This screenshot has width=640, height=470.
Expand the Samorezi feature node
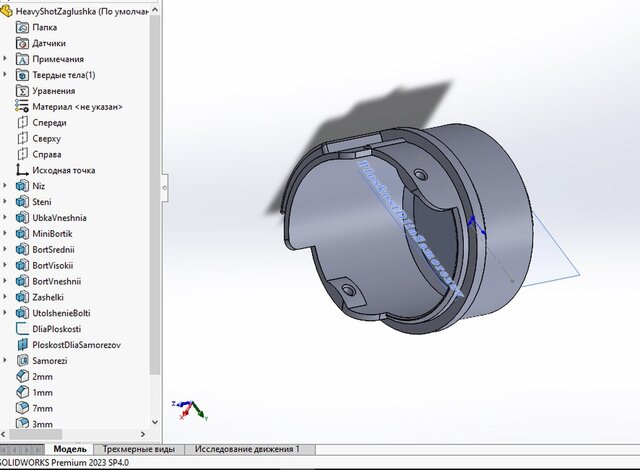click(x=6, y=361)
